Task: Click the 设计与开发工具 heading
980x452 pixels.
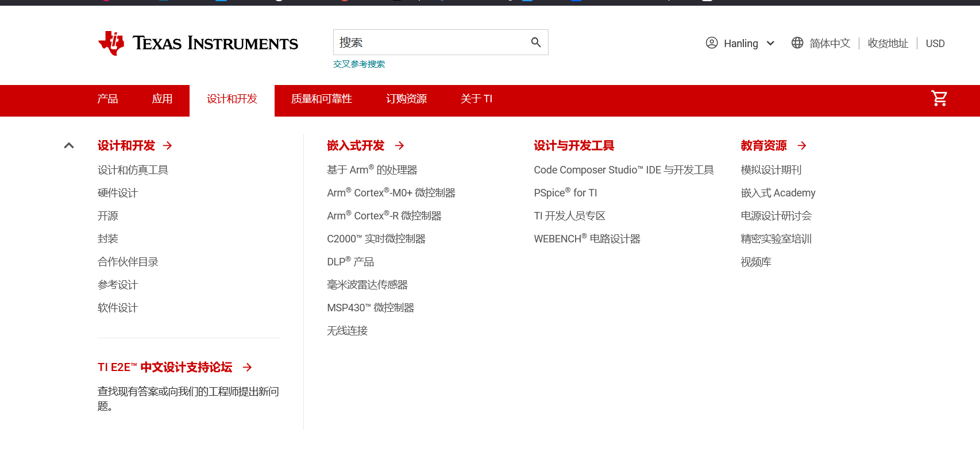Action: pos(574,146)
